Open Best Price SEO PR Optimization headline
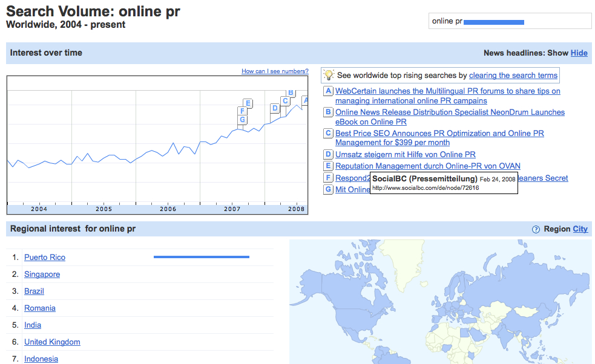This screenshot has height=364, width=595. click(x=439, y=134)
